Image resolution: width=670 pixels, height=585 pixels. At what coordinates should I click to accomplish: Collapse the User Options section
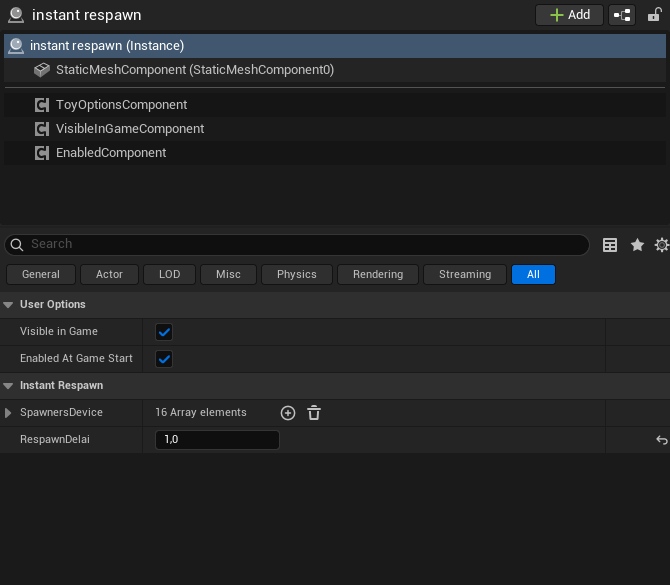tap(9, 305)
